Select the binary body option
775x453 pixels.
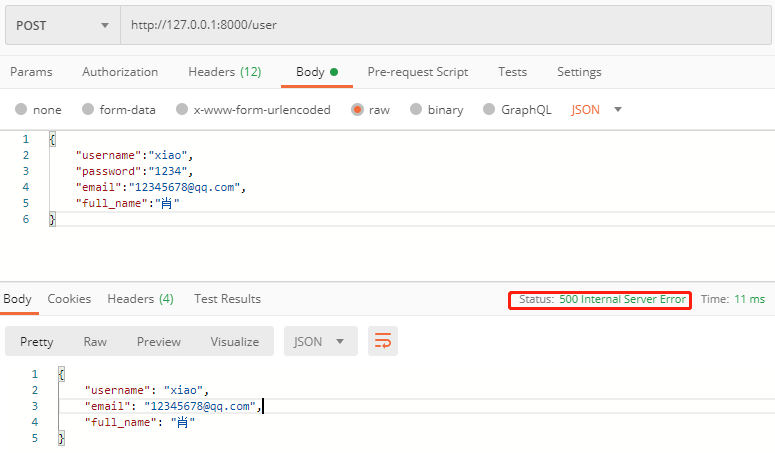[x=416, y=110]
